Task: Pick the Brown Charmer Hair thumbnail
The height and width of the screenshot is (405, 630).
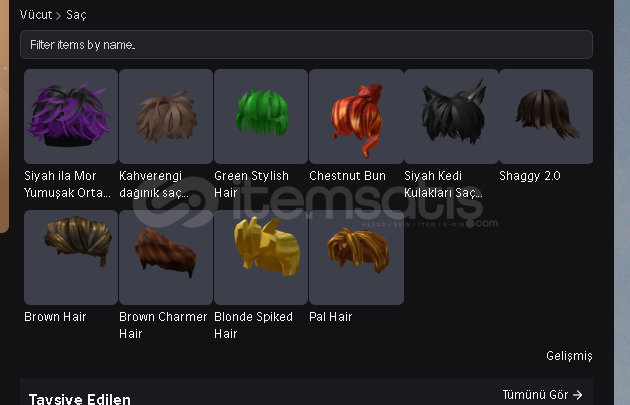Action: (166, 257)
